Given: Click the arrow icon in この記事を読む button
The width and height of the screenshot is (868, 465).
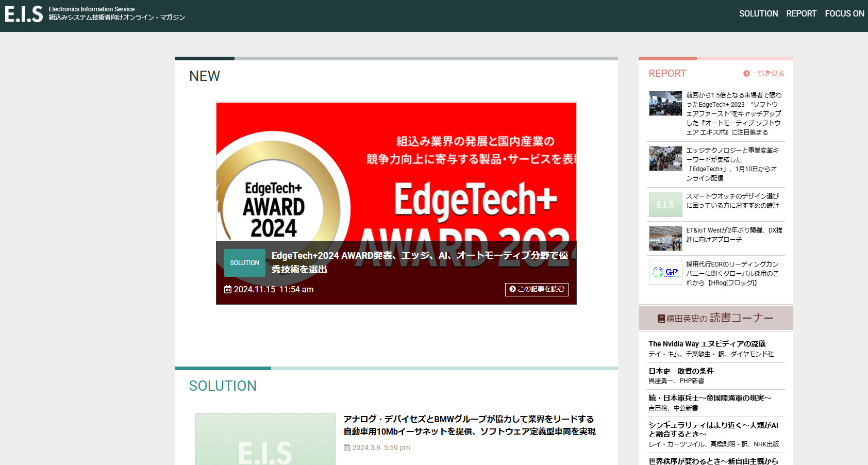Looking at the screenshot, I should pyautogui.click(x=511, y=290).
